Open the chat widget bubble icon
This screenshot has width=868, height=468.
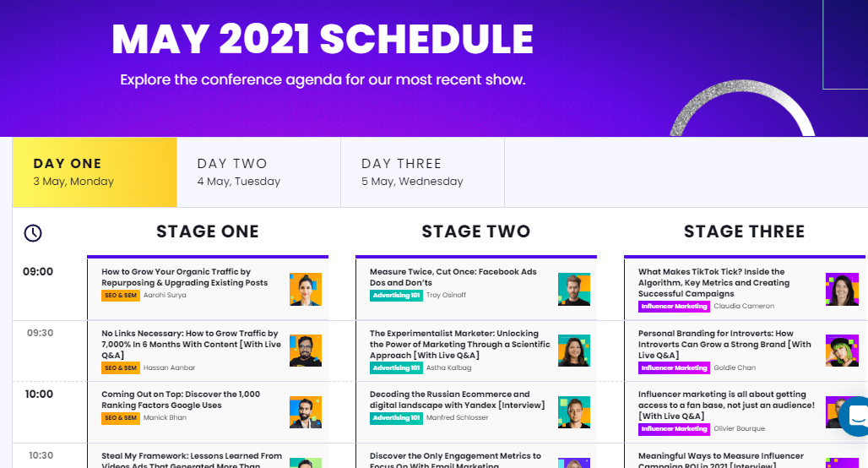click(x=854, y=416)
